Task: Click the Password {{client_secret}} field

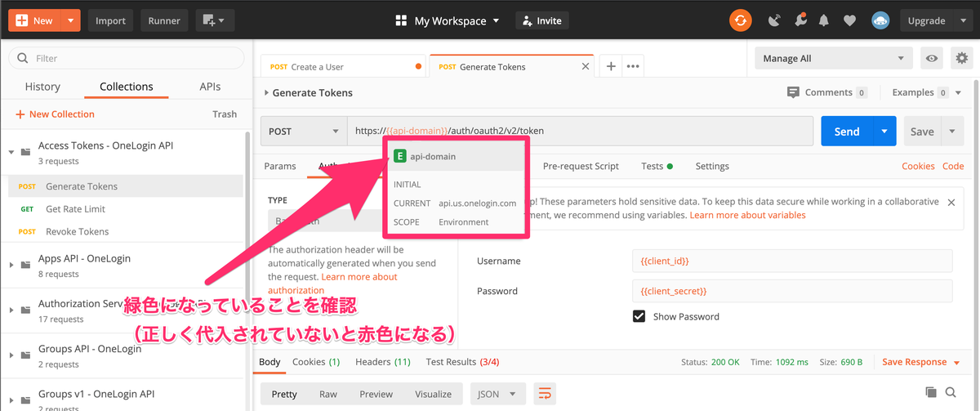Action: pos(792,291)
